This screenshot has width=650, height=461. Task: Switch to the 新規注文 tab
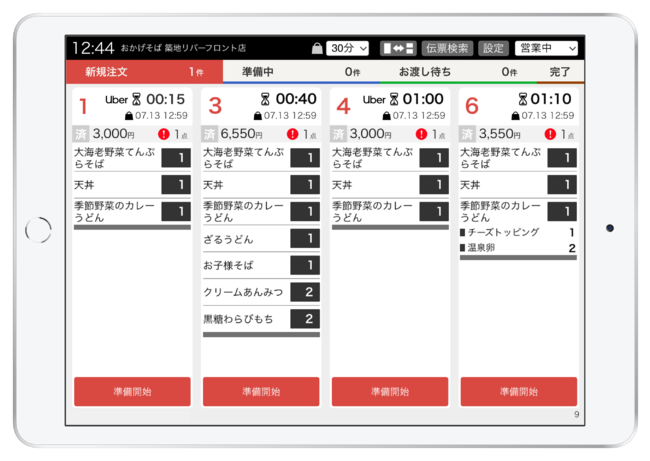click(x=132, y=72)
